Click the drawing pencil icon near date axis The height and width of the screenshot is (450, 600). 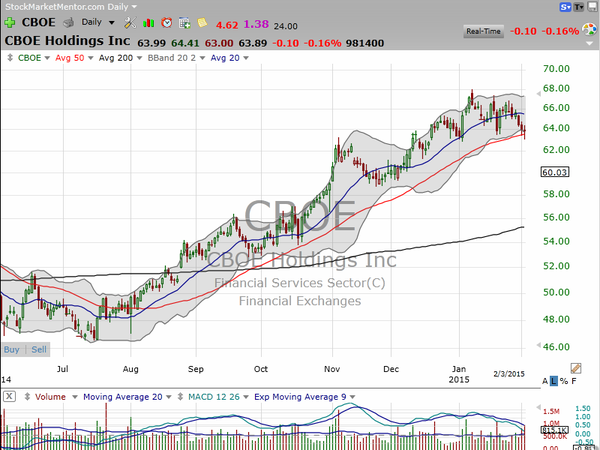pyautogui.click(x=576, y=368)
